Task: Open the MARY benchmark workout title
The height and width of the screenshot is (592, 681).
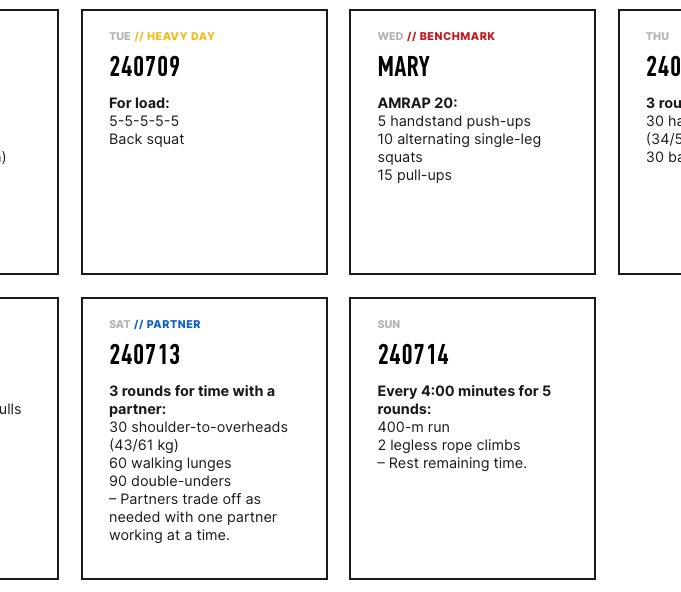Action: [403, 66]
